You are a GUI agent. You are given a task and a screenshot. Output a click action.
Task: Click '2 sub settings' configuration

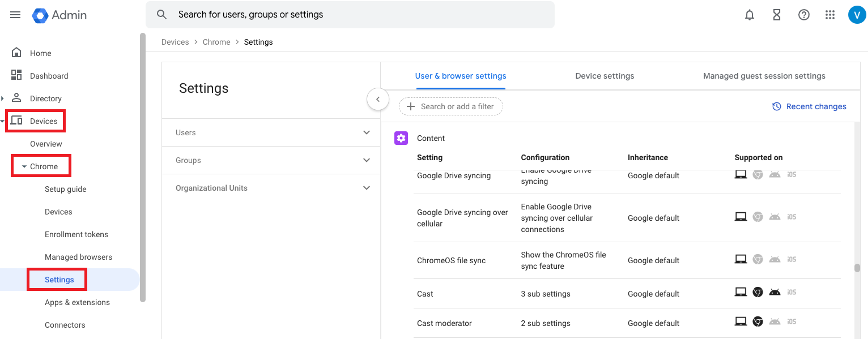tap(546, 323)
